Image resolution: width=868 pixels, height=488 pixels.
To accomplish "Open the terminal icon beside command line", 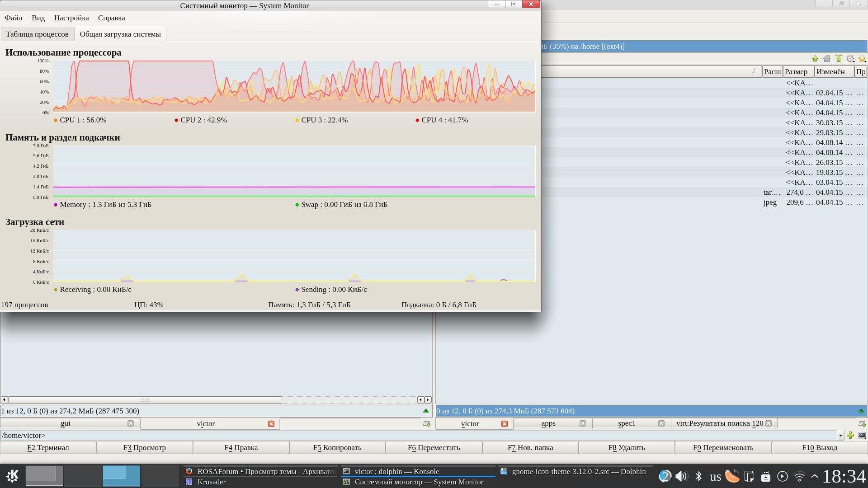I will click(862, 436).
